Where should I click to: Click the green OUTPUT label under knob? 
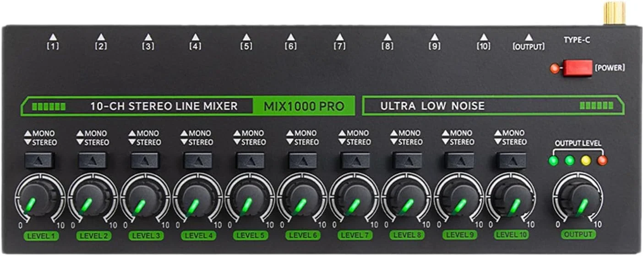point(578,234)
